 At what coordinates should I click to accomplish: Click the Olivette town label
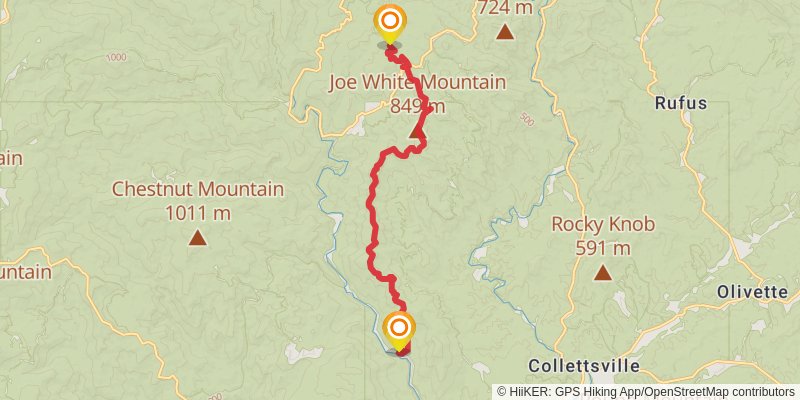(x=753, y=292)
